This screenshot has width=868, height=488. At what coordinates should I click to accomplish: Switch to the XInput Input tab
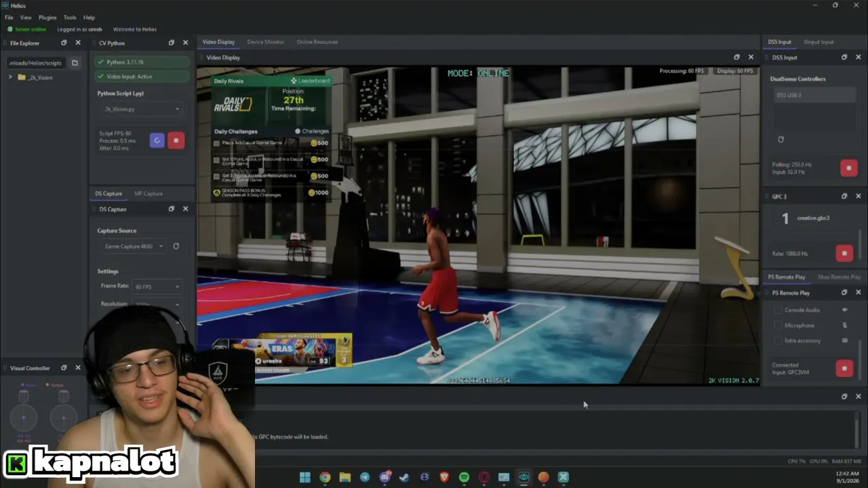pyautogui.click(x=818, y=42)
